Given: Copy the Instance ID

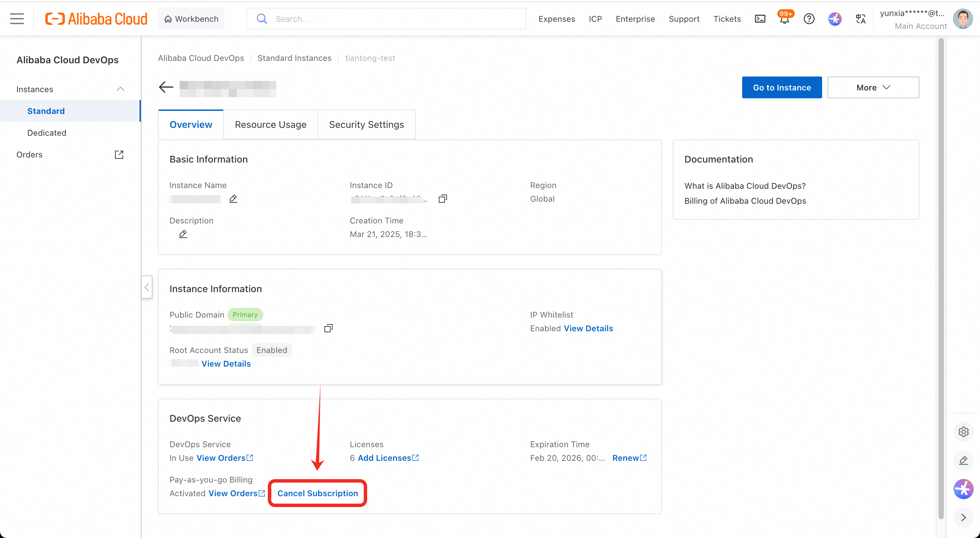Looking at the screenshot, I should 443,199.
